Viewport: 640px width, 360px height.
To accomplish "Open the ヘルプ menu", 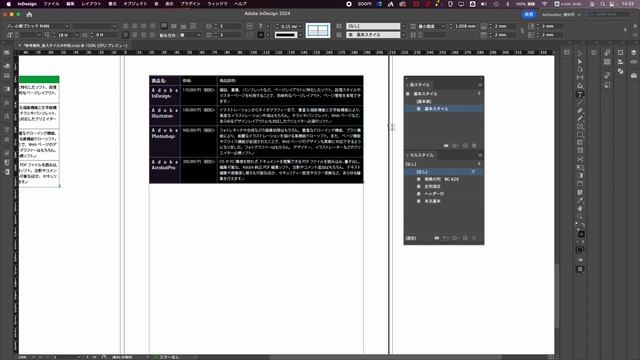I will pos(240,4).
